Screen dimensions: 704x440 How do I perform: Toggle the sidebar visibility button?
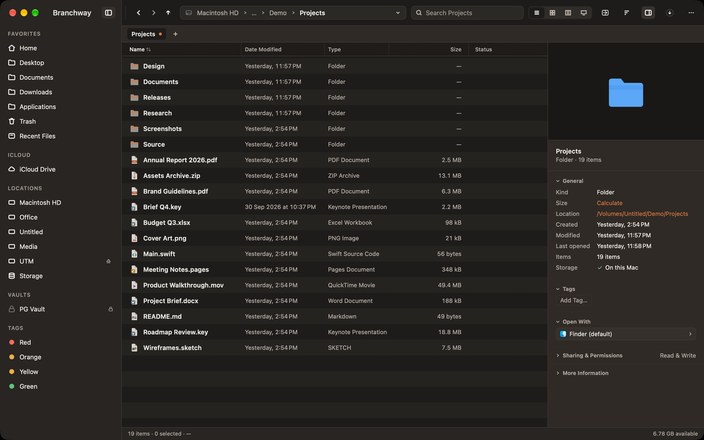coord(108,13)
